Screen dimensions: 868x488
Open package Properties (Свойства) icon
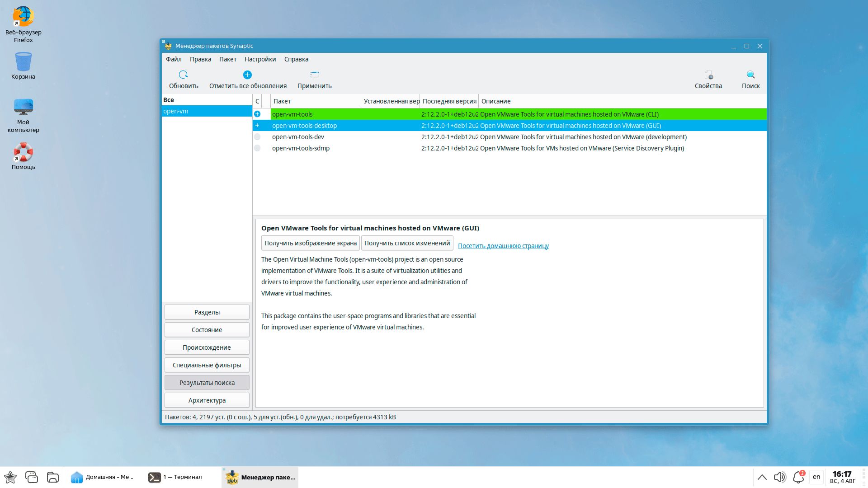click(708, 75)
